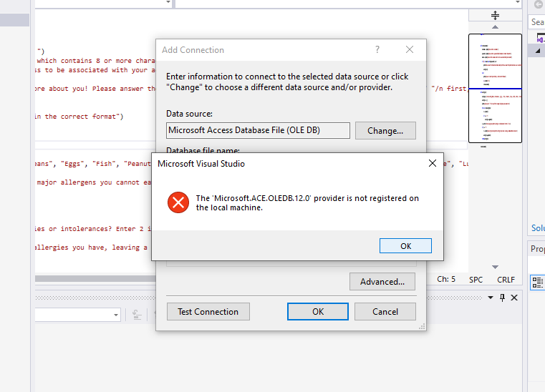Click the Data source text field
The height and width of the screenshot is (392, 545).
(258, 130)
